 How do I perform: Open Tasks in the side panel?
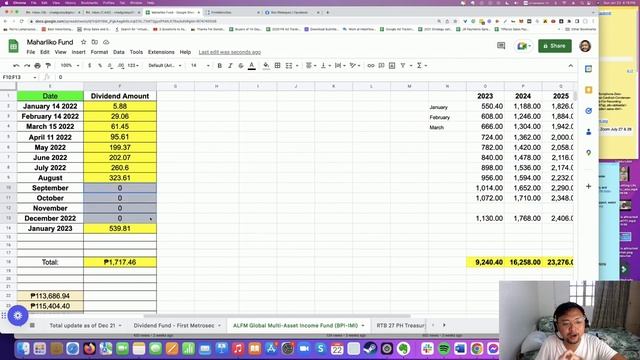click(x=589, y=111)
